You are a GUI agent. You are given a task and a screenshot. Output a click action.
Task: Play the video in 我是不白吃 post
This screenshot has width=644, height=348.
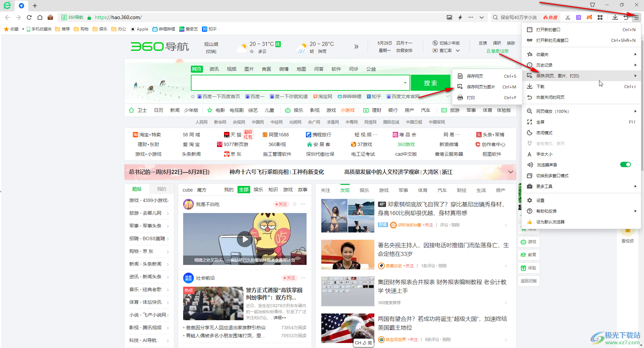(245, 239)
